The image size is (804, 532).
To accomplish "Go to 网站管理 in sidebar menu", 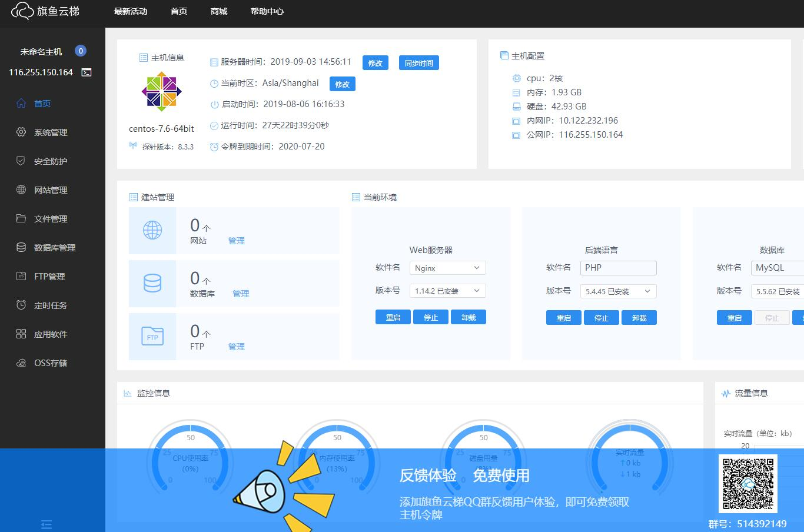I will coord(51,190).
